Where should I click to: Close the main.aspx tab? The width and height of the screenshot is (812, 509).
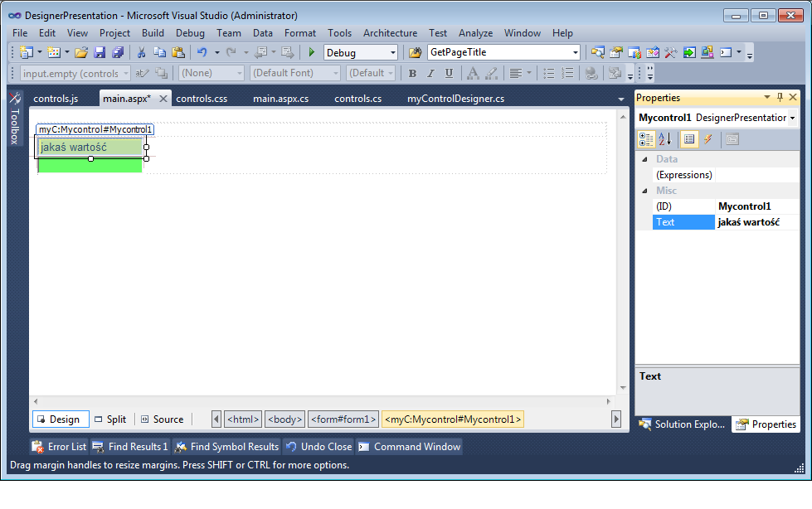(163, 99)
